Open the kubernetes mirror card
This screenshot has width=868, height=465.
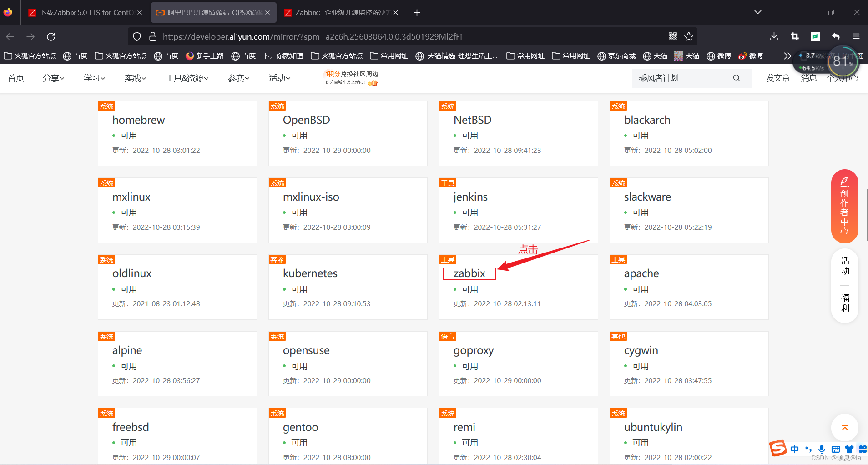coord(348,287)
